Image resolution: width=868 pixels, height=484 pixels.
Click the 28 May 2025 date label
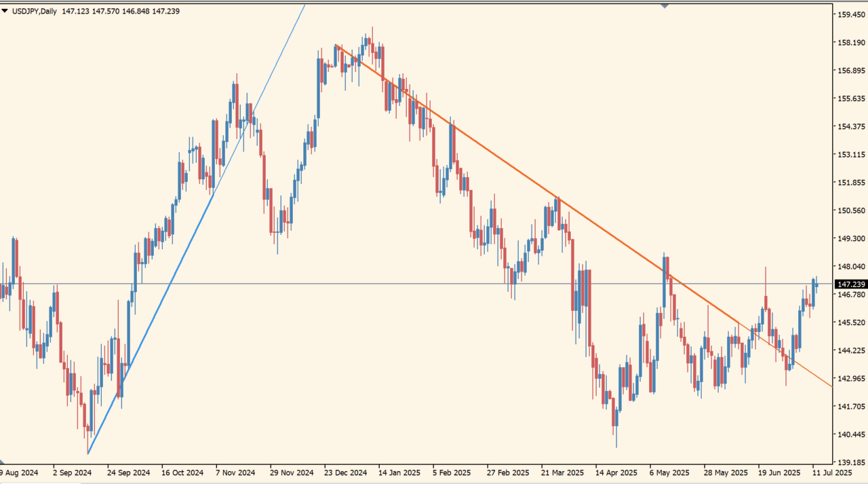[x=725, y=472]
